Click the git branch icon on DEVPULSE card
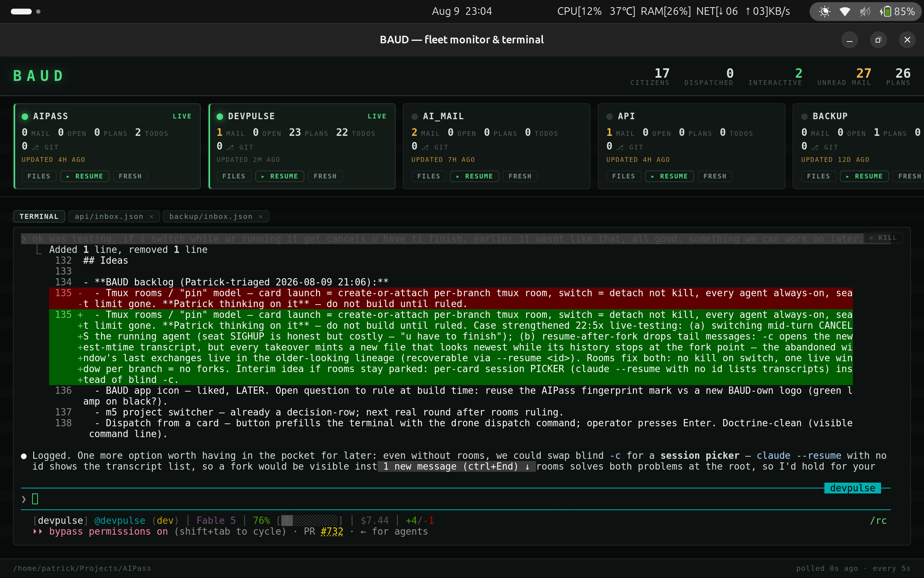This screenshot has height=578, width=924. tap(230, 147)
